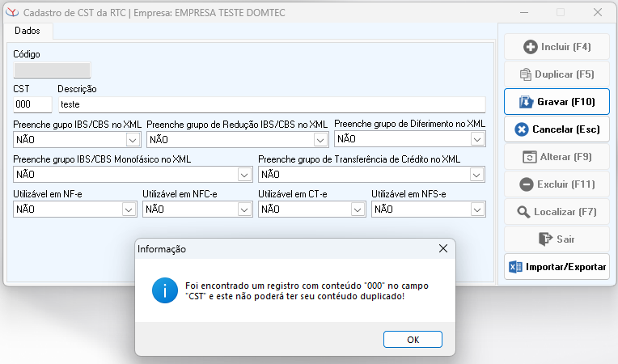Click the Descrição text field
Image resolution: width=618 pixels, height=364 pixels.
271,104
